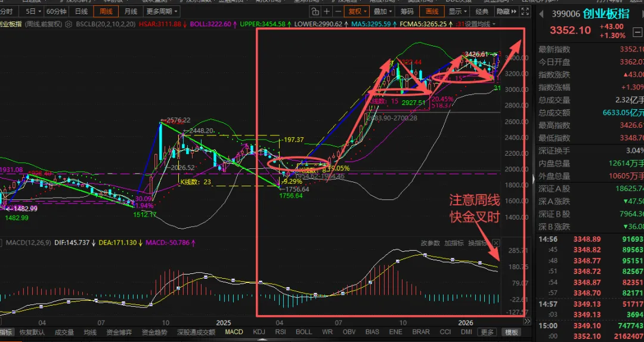
Task: Go to previous stock with left arrow
Action: pyautogui.click(x=541, y=14)
